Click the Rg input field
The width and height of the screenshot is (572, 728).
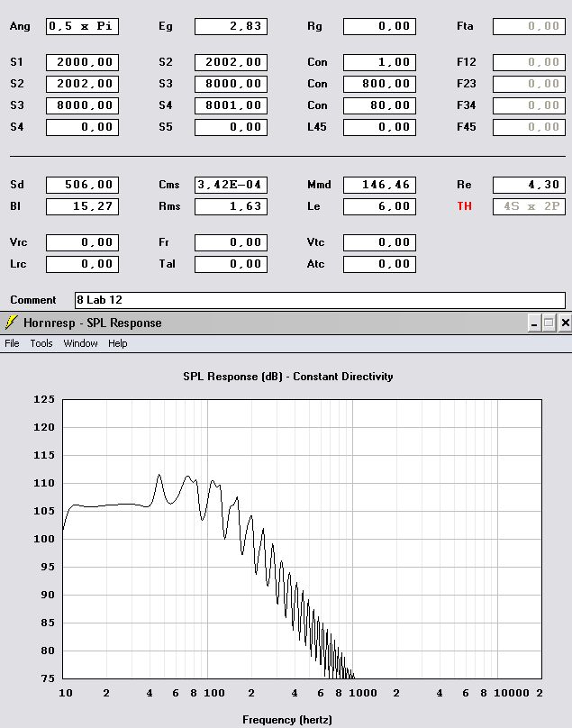(379, 26)
